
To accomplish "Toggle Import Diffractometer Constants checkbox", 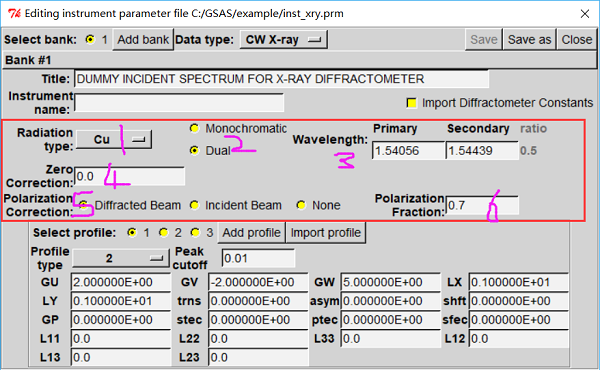I will (x=411, y=103).
